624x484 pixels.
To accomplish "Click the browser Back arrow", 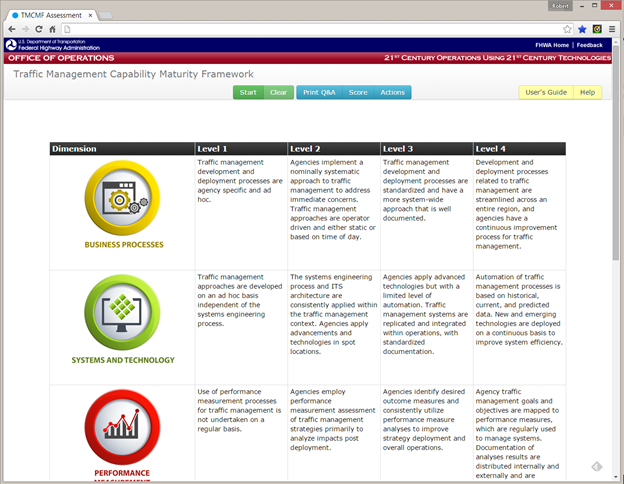I will (x=12, y=29).
